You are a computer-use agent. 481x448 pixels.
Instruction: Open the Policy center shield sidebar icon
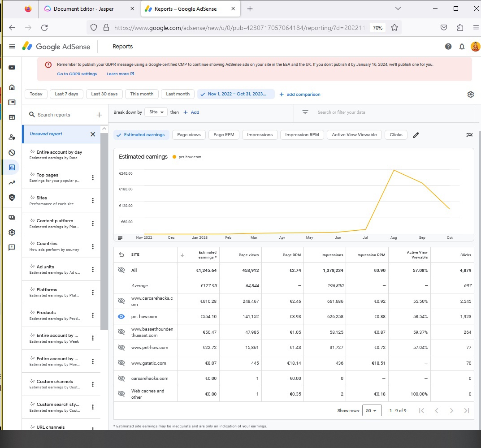(12, 198)
